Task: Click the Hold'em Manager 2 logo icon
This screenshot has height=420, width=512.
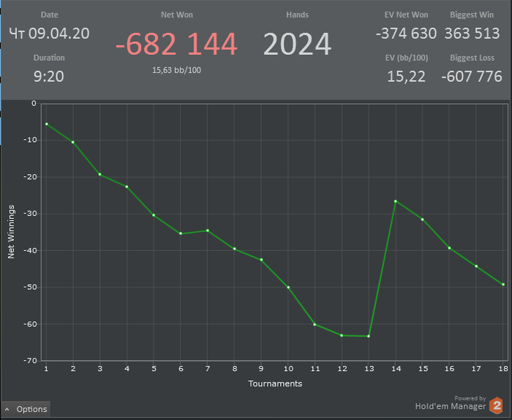Action: (497, 405)
